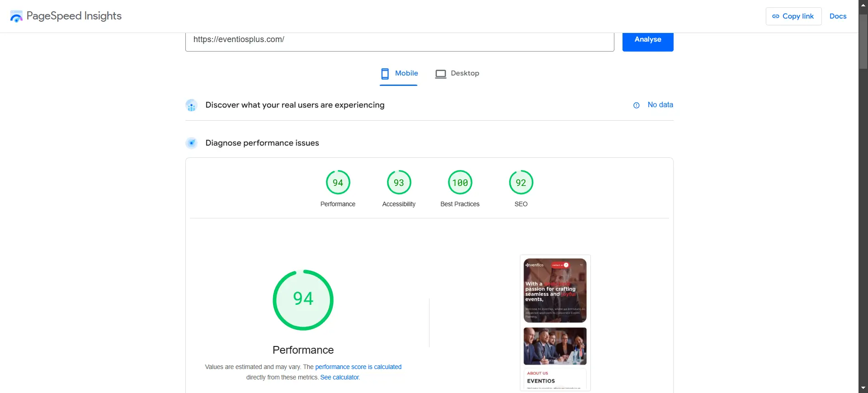868x393 pixels.
Task: Open the Docs link
Action: point(838,16)
